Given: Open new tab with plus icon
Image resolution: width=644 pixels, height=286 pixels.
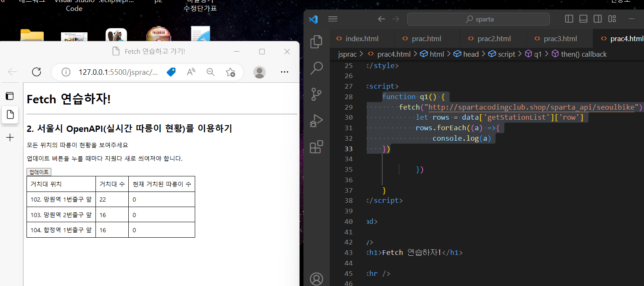Looking at the screenshot, I should pos(10,137).
